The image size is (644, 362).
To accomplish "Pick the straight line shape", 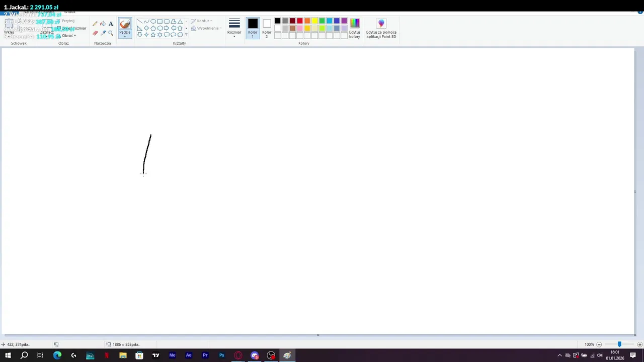I will click(x=140, y=22).
